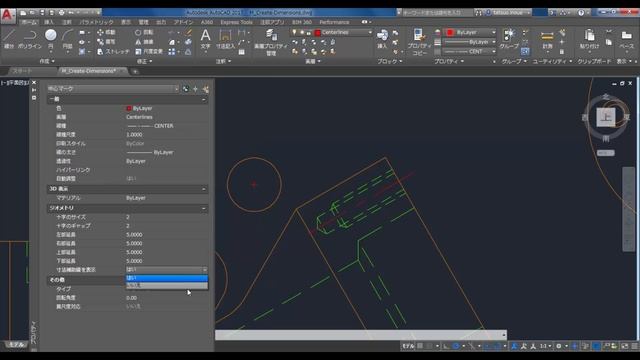
Task: Click red color swatch in ribbon properties
Action: pyautogui.click(x=450, y=32)
